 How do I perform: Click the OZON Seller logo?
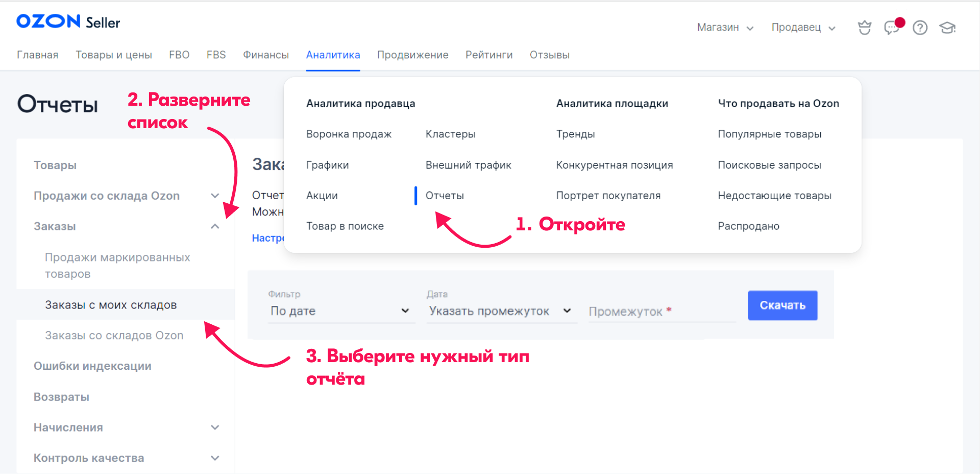pos(68,21)
